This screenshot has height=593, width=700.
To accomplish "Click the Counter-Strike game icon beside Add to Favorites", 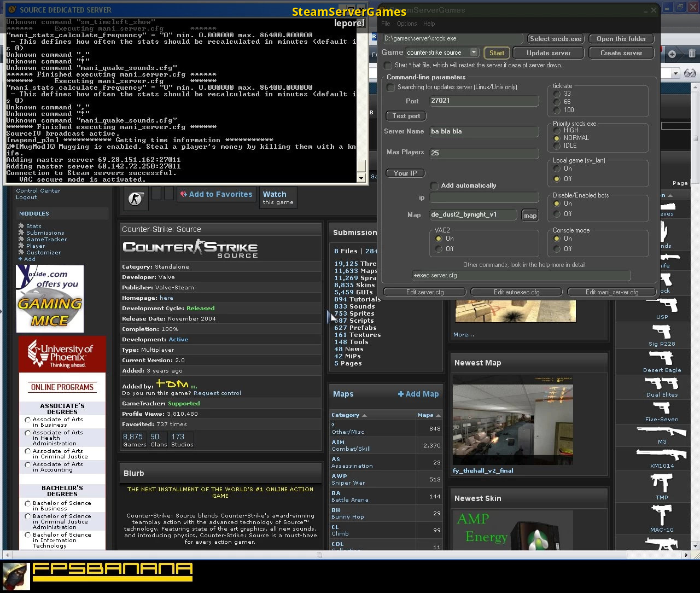I will [135, 199].
